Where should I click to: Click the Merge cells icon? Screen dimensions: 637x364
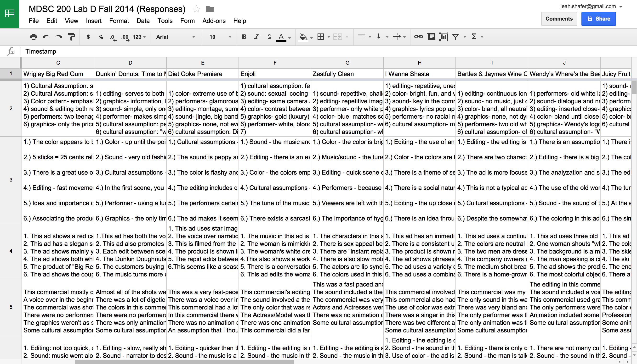tap(337, 37)
